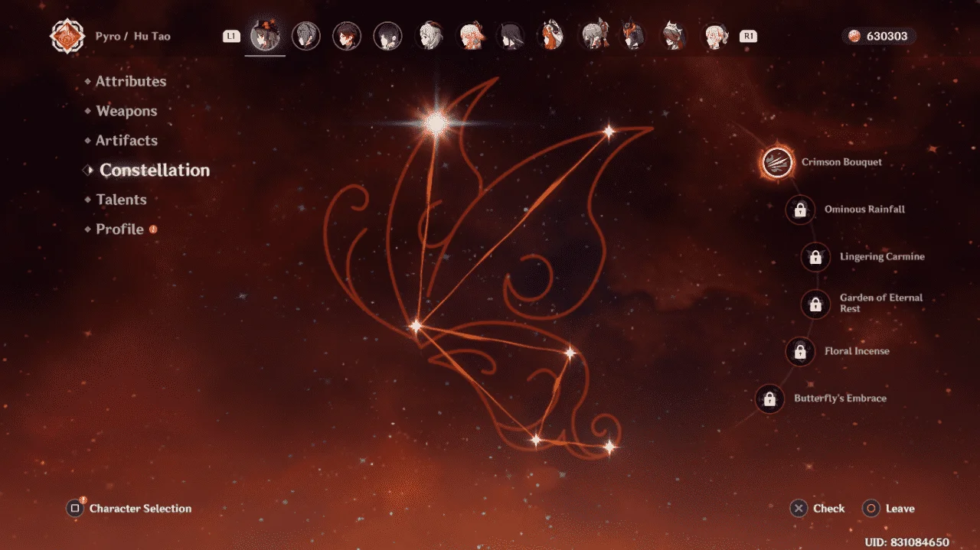
Task: Open the Profile menu
Action: point(120,229)
